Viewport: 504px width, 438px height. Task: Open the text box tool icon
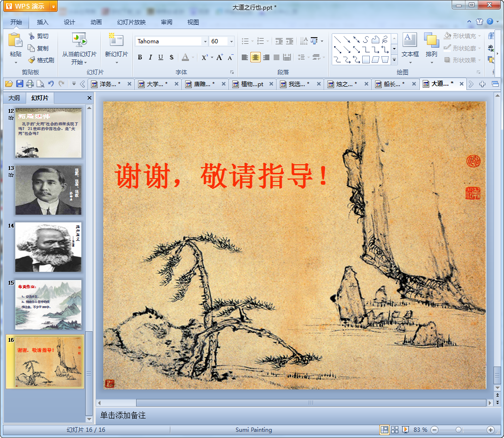(x=410, y=40)
